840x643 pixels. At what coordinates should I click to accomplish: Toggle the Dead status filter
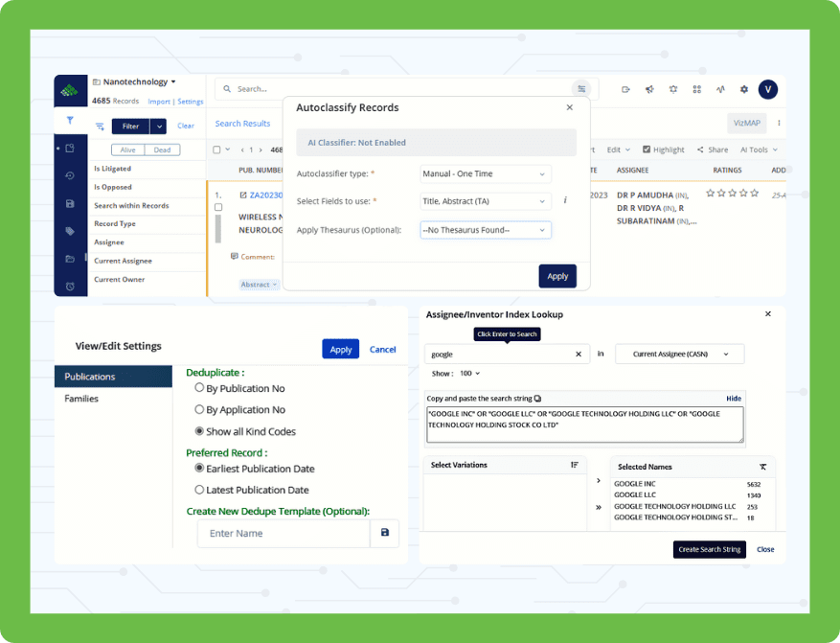coord(162,150)
